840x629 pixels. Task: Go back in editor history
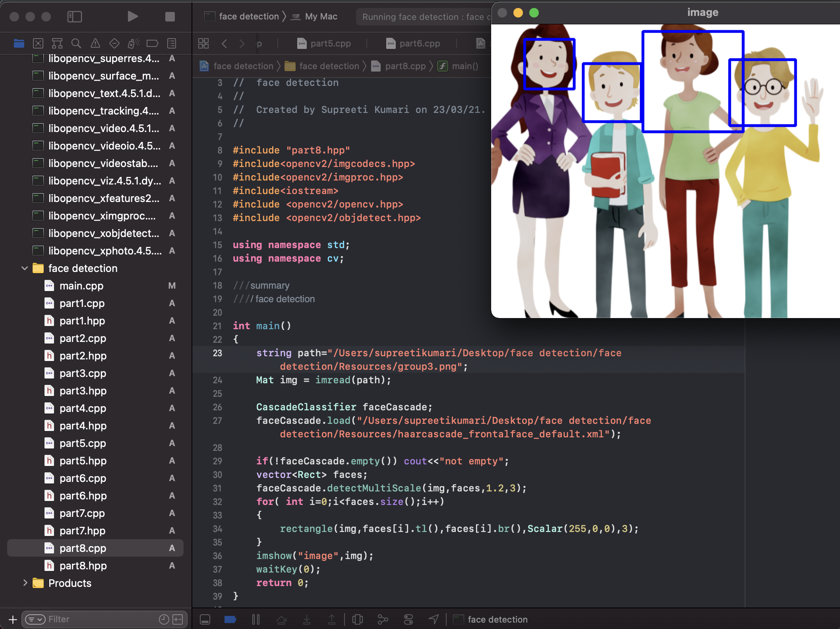(x=225, y=43)
